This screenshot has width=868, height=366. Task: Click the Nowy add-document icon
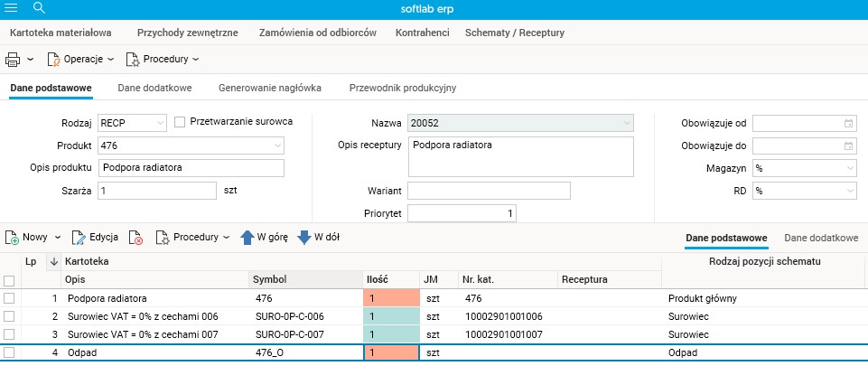[13, 238]
